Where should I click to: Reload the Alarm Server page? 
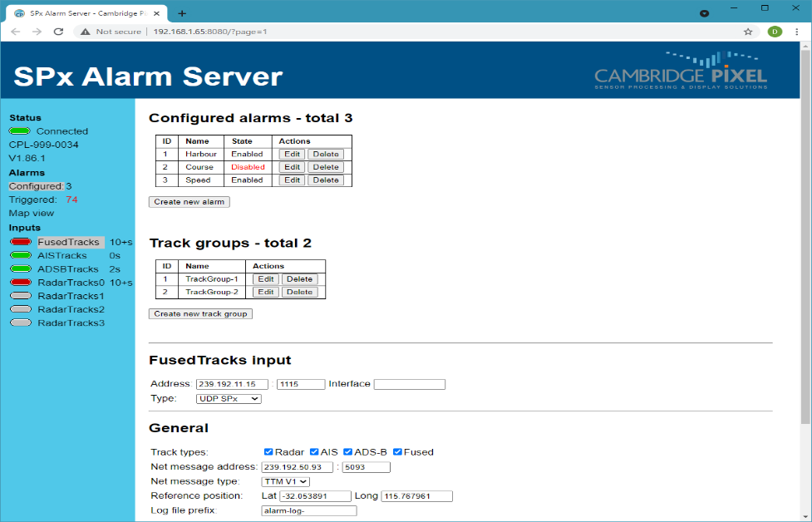[x=58, y=32]
